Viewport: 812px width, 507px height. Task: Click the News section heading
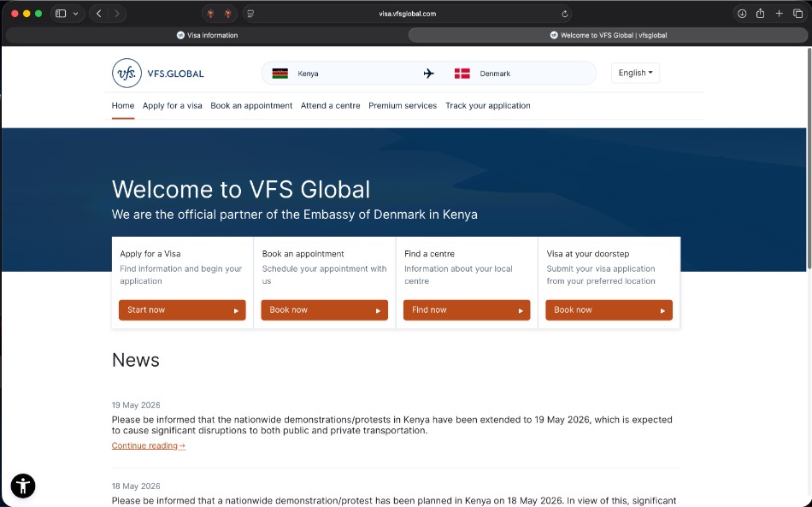click(136, 360)
